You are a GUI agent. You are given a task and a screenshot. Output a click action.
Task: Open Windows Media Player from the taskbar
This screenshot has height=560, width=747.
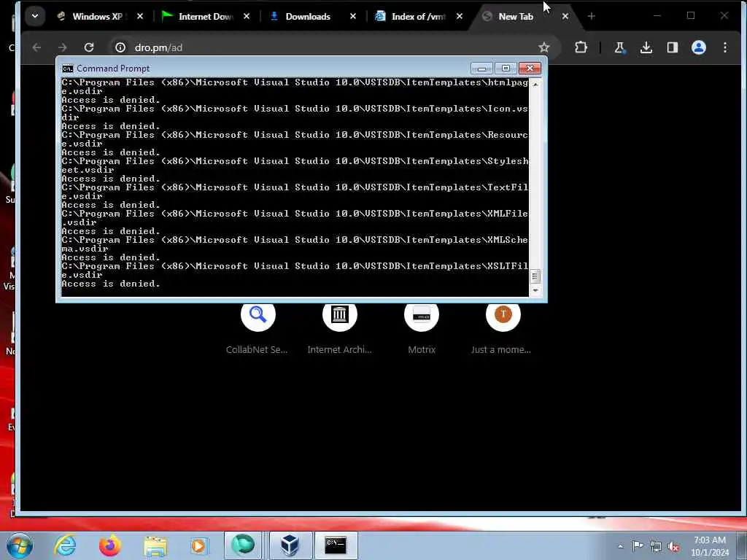(x=198, y=545)
